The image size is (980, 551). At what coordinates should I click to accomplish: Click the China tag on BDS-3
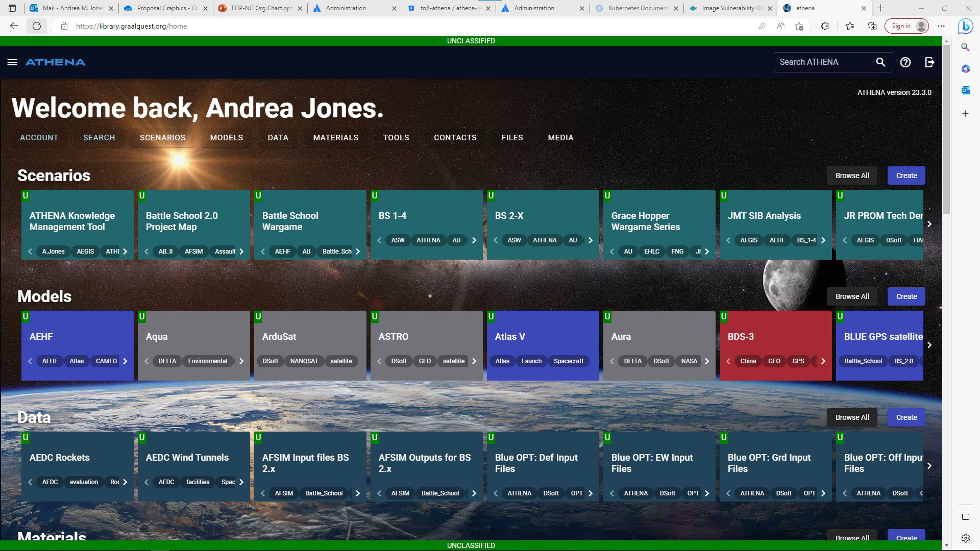click(748, 361)
